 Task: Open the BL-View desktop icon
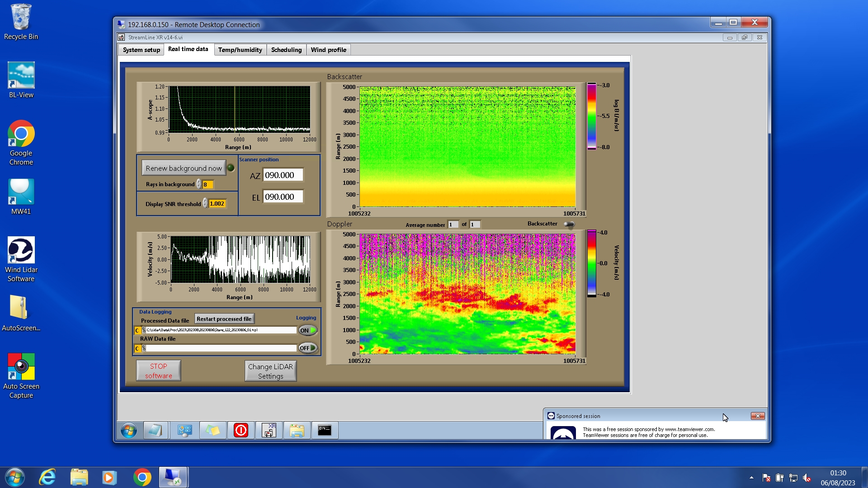point(21,75)
